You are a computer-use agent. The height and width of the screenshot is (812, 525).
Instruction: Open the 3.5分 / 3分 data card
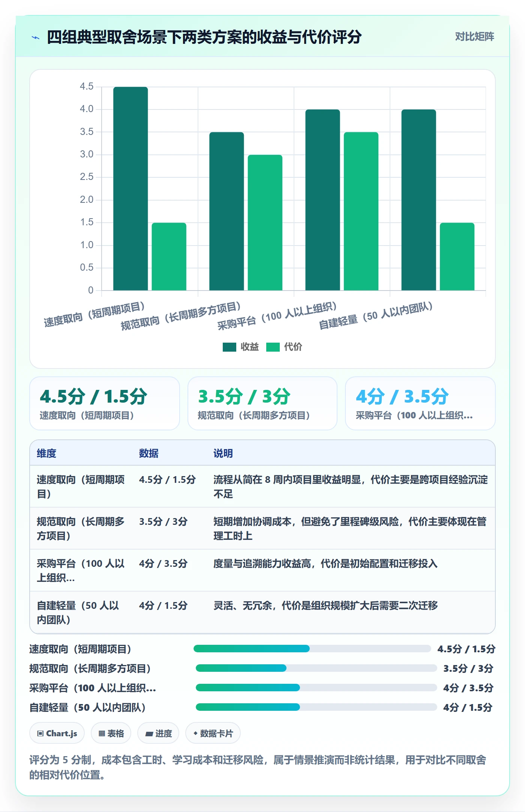point(262,403)
